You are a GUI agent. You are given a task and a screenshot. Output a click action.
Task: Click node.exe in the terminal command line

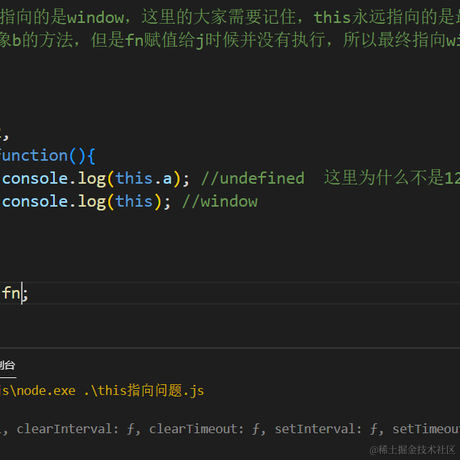coord(46,390)
